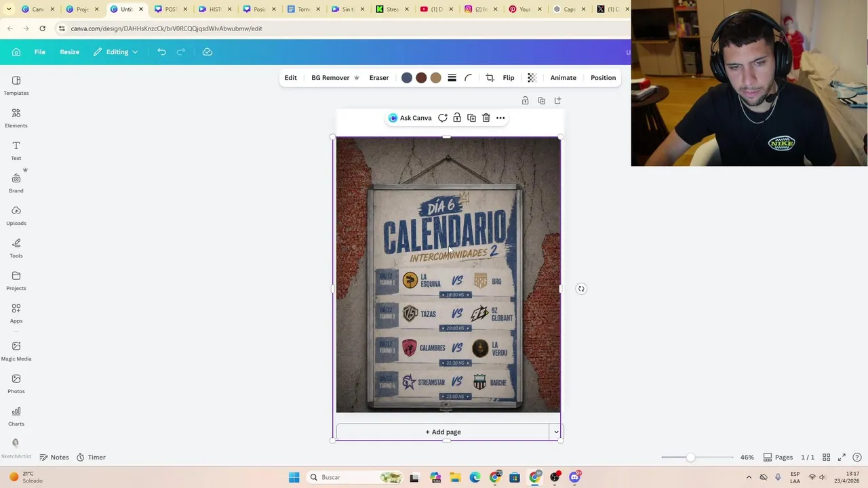Expand the Editing mode dropdown
This screenshot has width=868, height=488.
tap(116, 52)
